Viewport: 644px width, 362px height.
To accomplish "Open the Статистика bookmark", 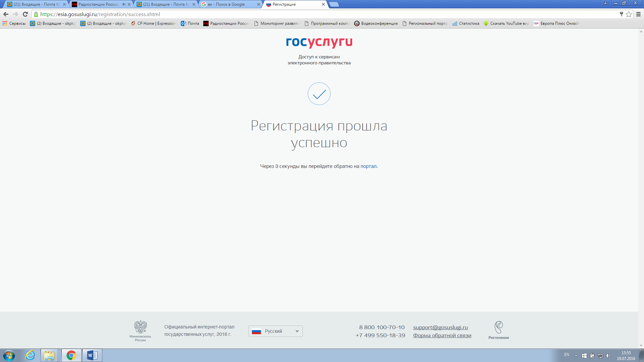I will (x=466, y=23).
